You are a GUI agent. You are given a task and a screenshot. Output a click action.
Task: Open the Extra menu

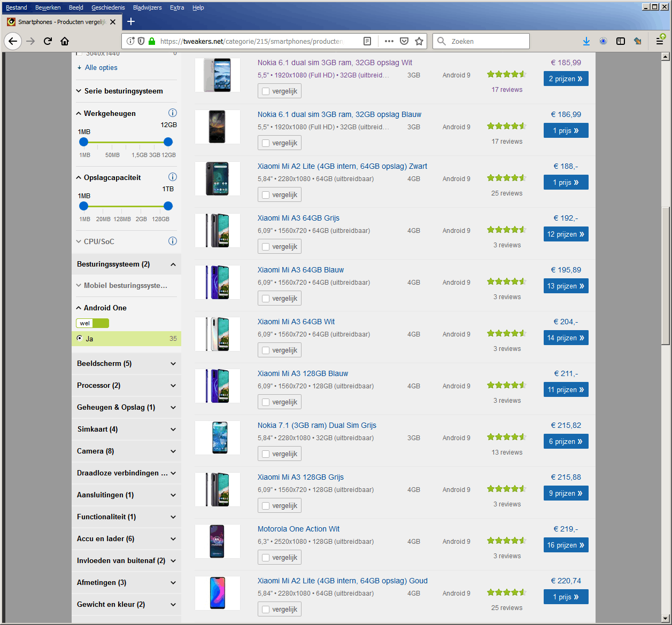[177, 7]
